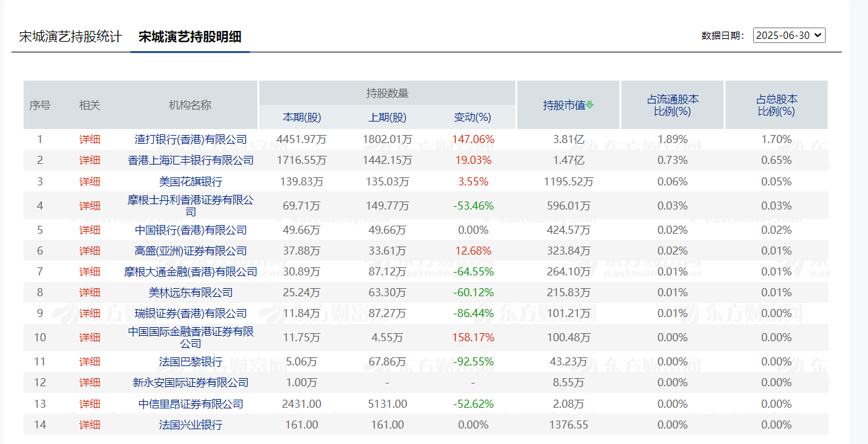Click institution name 中信里昂证券有限公司

point(191,404)
